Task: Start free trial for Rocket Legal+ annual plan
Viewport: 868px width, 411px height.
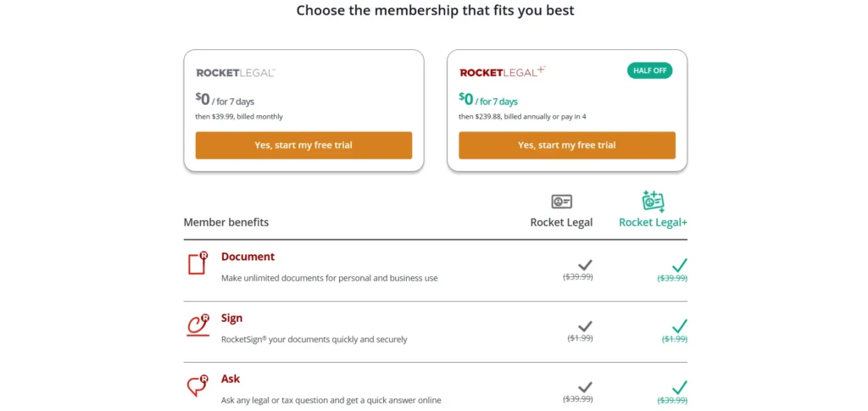Action: point(567,145)
